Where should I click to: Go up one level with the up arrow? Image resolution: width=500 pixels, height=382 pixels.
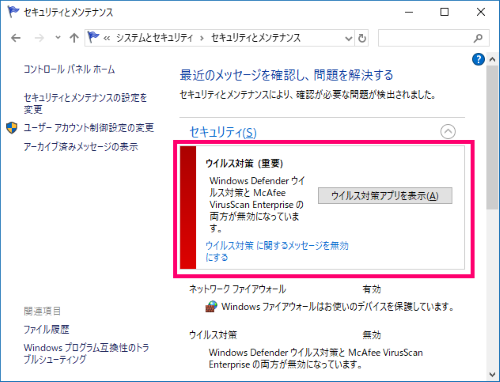tap(74, 38)
